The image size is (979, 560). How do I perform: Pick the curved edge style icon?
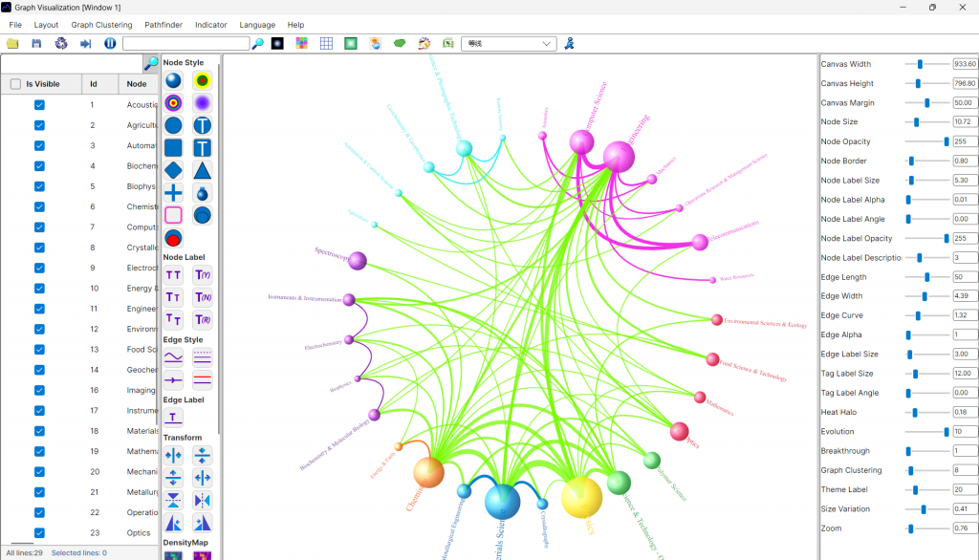(173, 356)
